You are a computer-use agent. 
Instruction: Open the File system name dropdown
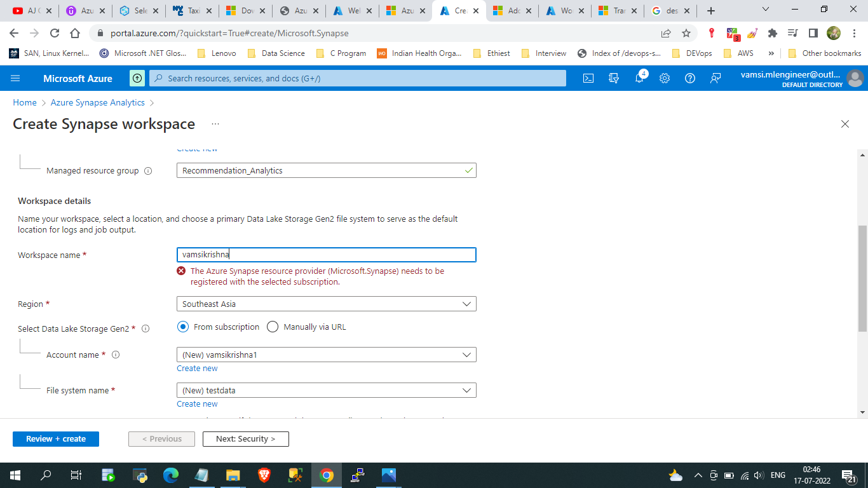(327, 390)
